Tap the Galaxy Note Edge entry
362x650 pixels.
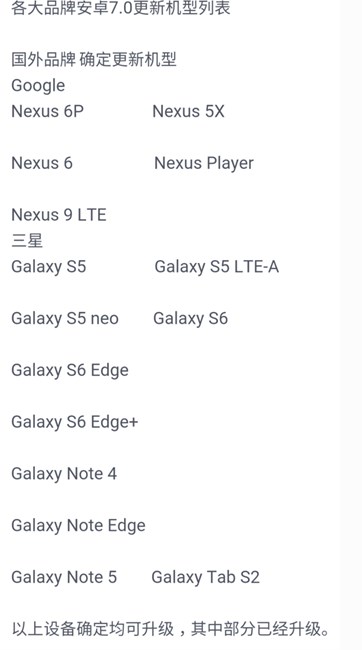click(x=78, y=526)
